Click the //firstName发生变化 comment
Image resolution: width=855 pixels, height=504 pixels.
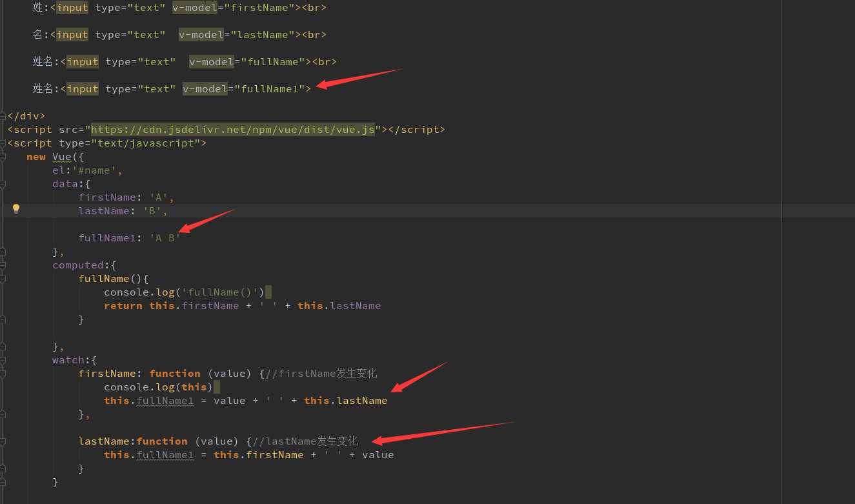321,374
